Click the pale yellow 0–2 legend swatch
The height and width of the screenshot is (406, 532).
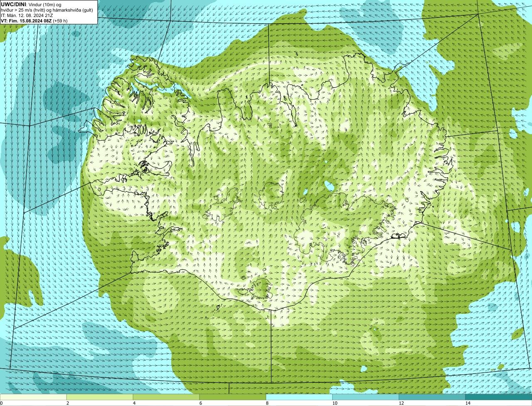click(33, 397)
